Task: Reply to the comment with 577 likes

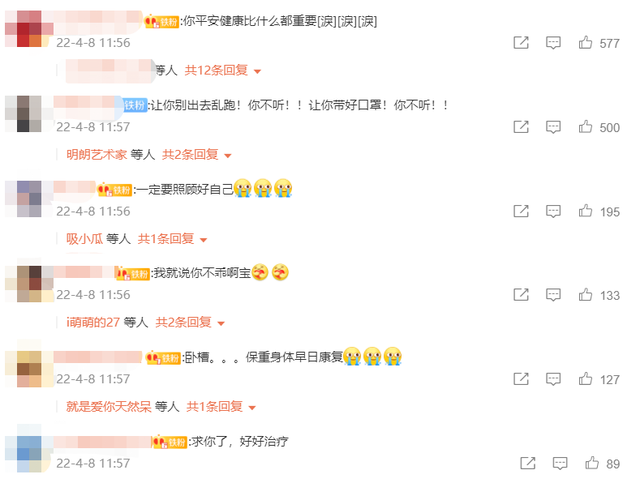Action: tap(553, 42)
